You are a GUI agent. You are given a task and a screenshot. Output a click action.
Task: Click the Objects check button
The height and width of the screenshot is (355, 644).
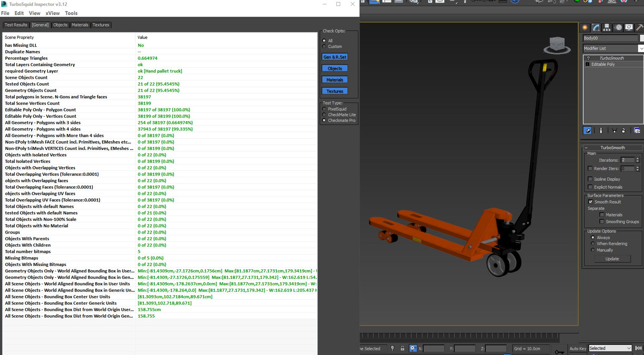coord(335,68)
